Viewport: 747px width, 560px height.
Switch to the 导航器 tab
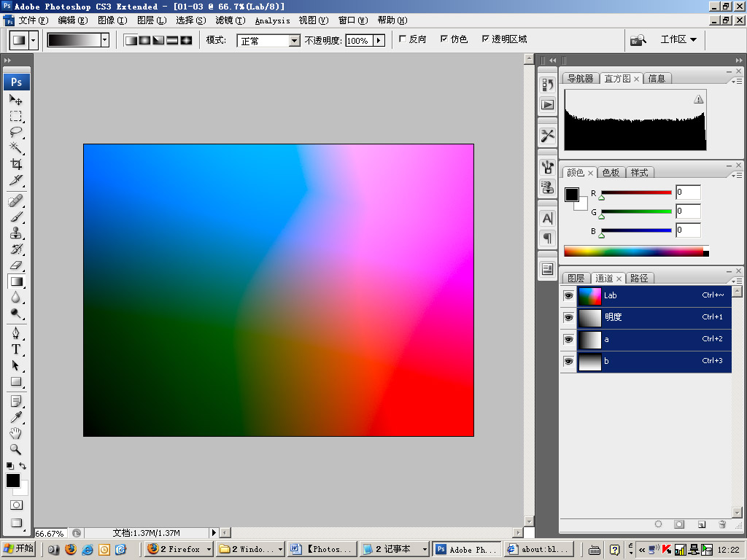(x=580, y=79)
